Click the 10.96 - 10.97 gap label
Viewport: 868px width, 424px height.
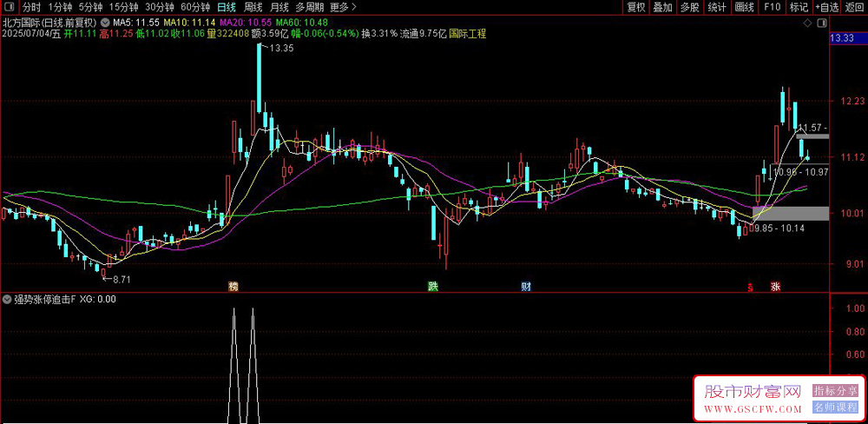click(801, 172)
